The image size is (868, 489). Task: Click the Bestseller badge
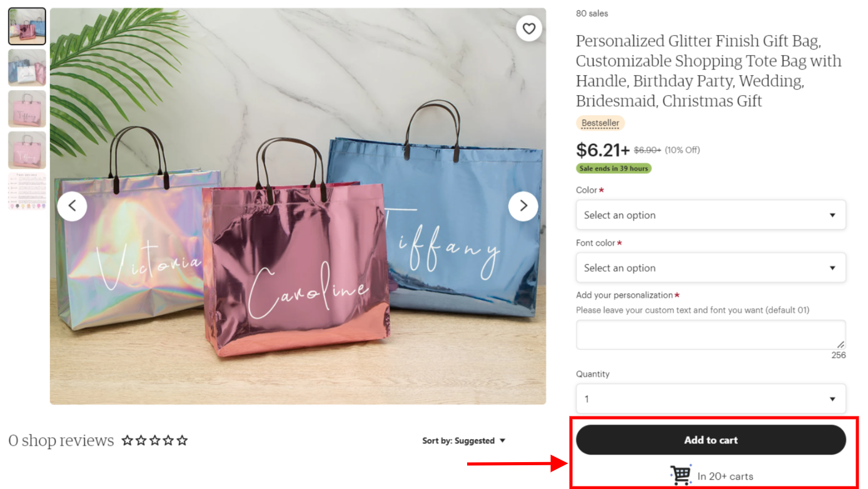click(x=600, y=123)
